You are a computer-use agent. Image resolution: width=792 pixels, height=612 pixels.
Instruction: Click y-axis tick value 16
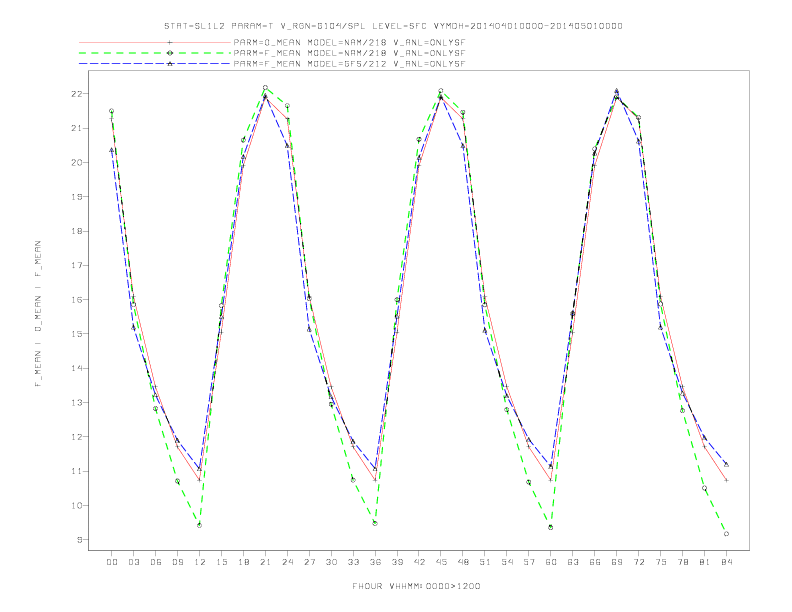pyautogui.click(x=77, y=300)
